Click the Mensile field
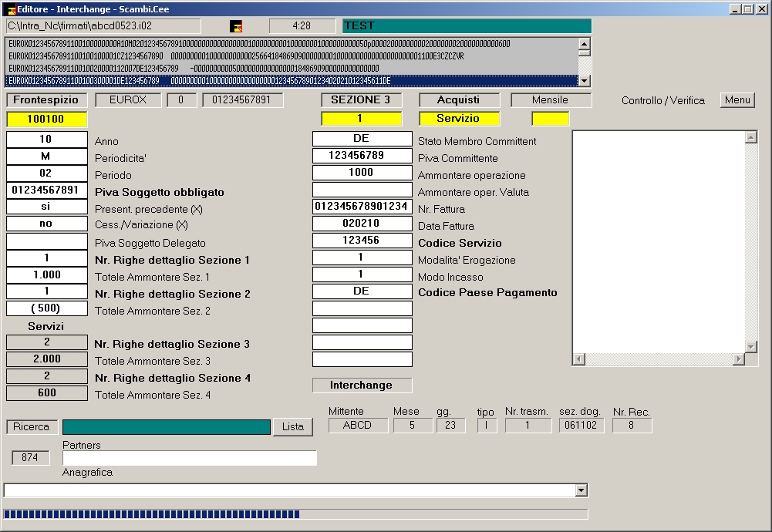 click(551, 100)
